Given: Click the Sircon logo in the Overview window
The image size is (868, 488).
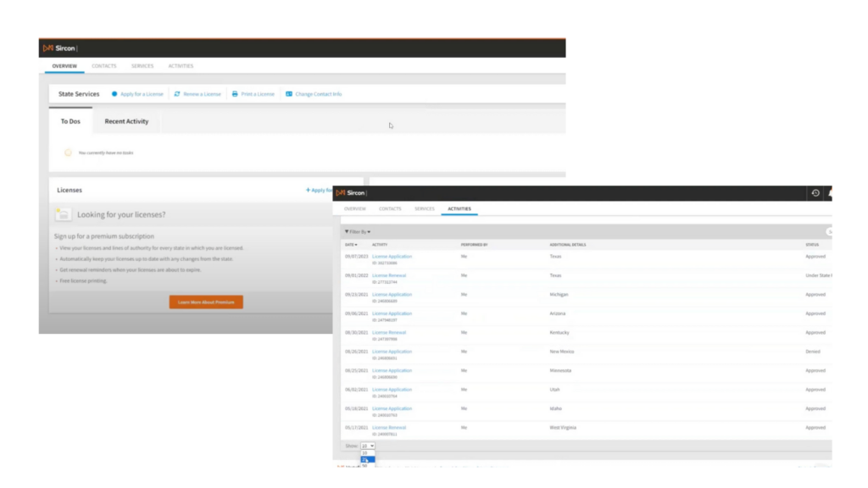Looking at the screenshot, I should 59,48.
